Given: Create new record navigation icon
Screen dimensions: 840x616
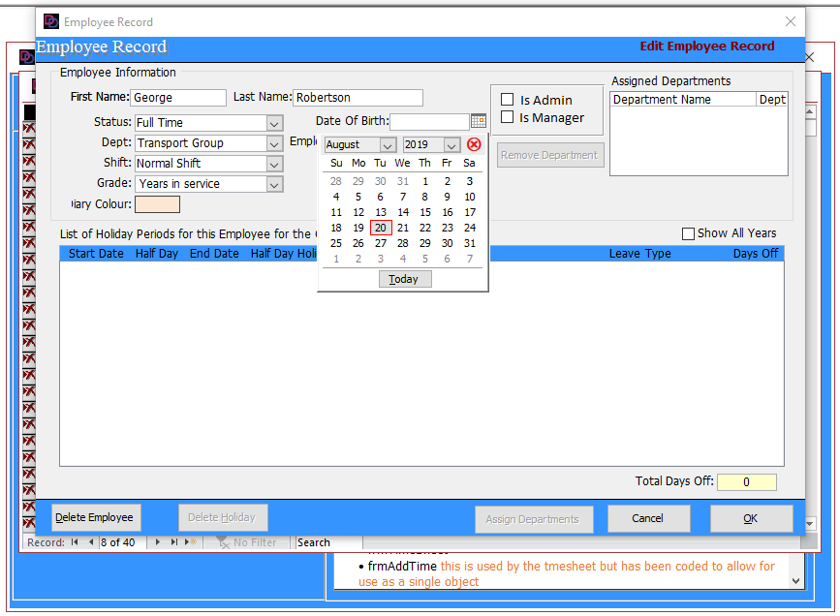Looking at the screenshot, I should [191, 542].
